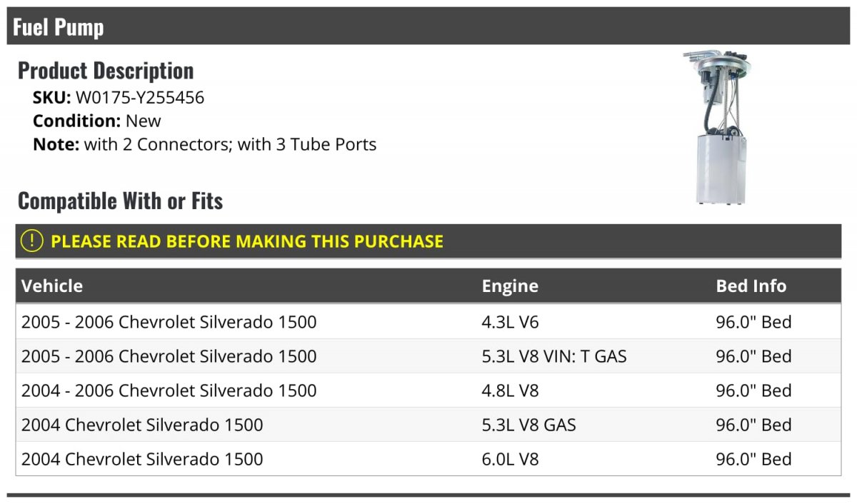Expand the PLEASE READ BEFORE MAKING THIS PURCHASE banner

pos(428,241)
